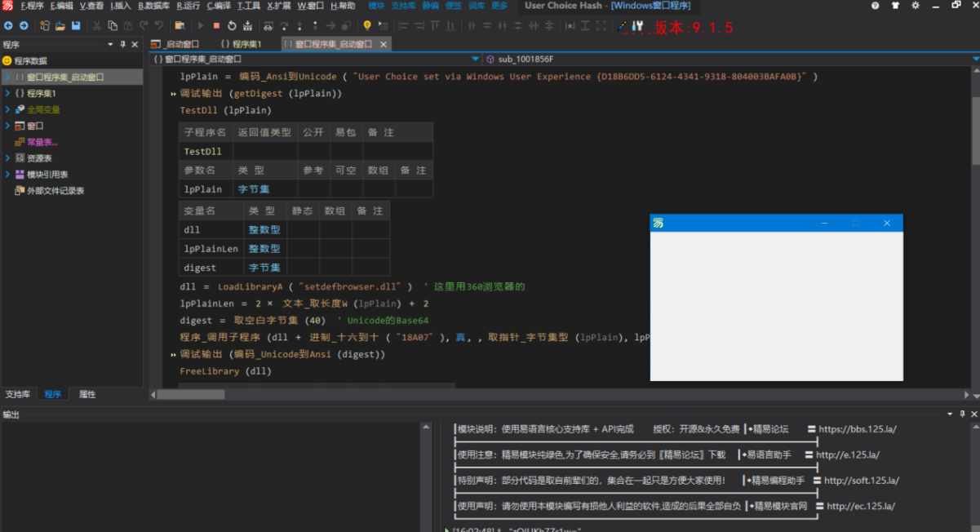This screenshot has height=532, width=980.
Task: Click the restart circular arrow toolbar icon
Action: click(x=232, y=26)
